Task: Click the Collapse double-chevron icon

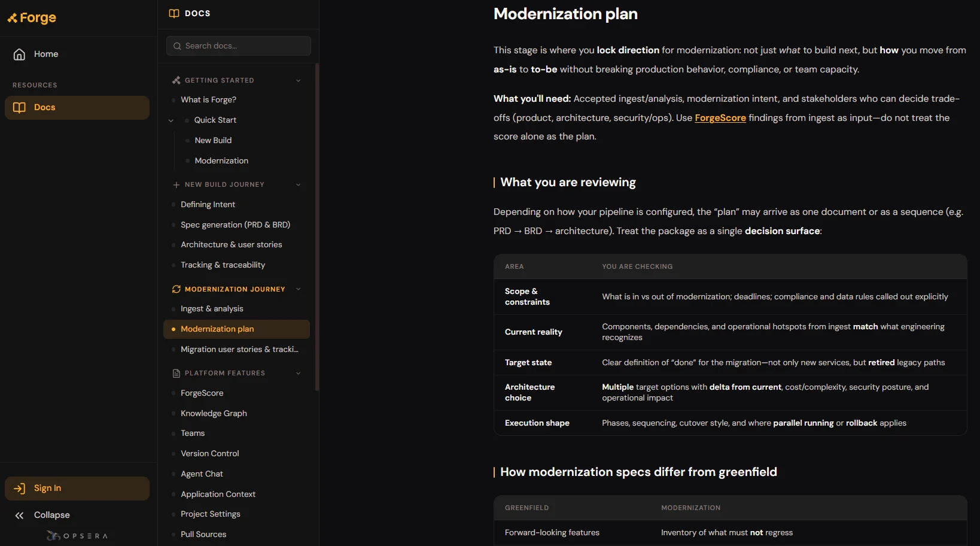Action: click(19, 515)
